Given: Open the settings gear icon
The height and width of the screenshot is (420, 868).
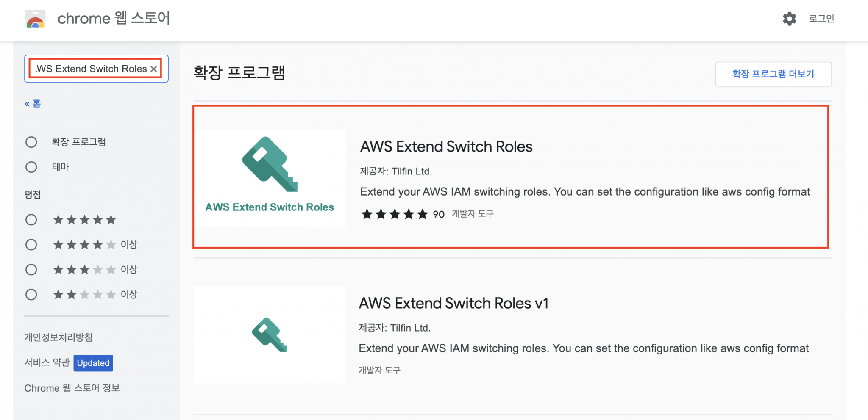Looking at the screenshot, I should 789,19.
